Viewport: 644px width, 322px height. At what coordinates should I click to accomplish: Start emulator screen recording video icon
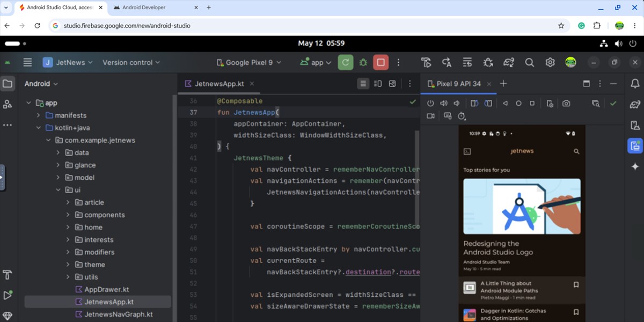pos(430,116)
